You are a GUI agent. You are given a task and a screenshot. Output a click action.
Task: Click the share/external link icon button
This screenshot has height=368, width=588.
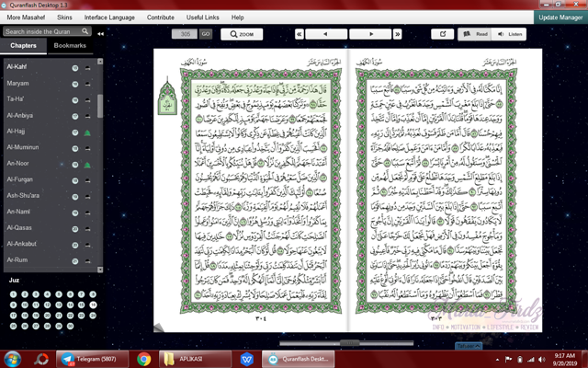click(443, 34)
